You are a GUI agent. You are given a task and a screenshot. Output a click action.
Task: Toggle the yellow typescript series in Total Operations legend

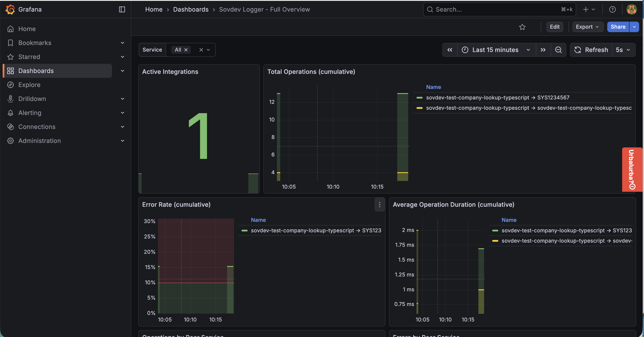point(529,108)
